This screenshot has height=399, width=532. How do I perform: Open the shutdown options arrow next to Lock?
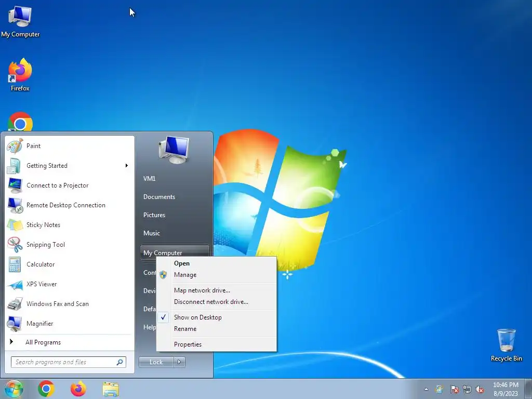click(x=179, y=362)
